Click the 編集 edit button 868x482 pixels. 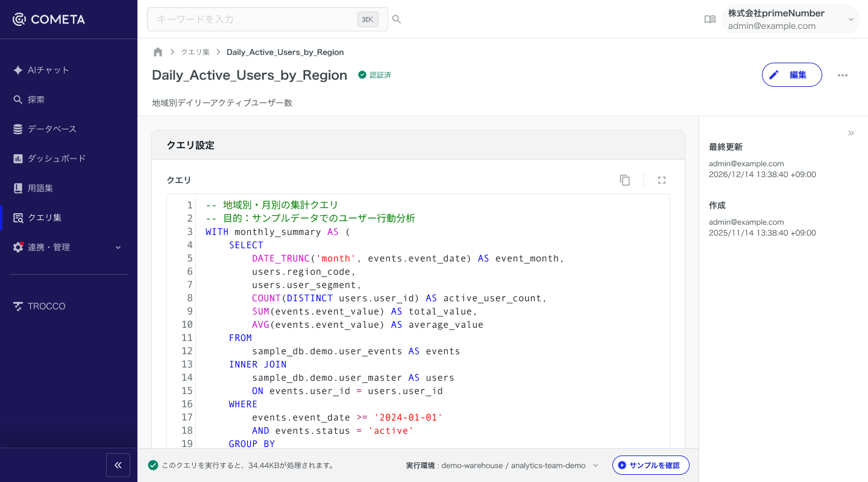791,75
